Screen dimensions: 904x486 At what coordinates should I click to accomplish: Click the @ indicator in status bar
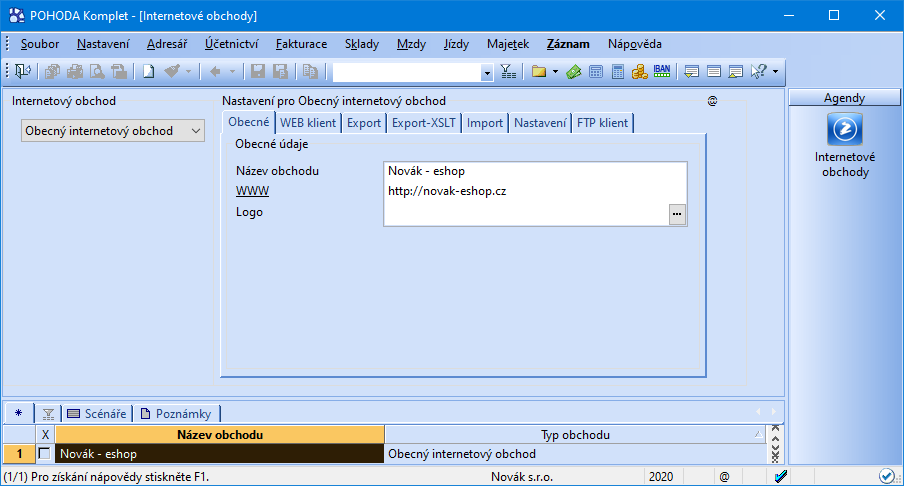coord(724,477)
